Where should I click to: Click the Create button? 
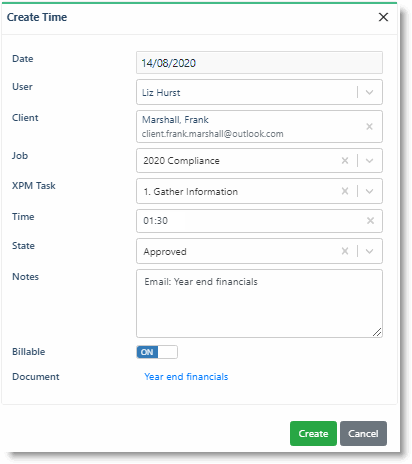pyautogui.click(x=313, y=433)
